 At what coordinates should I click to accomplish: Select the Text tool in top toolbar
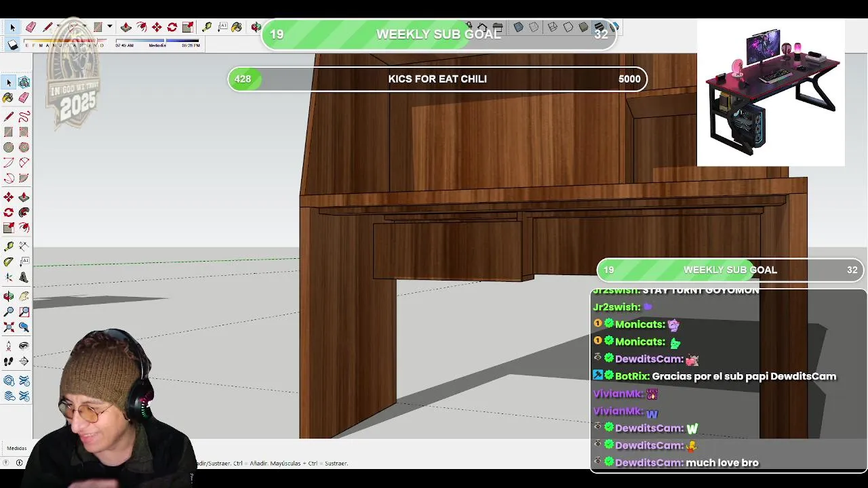pyautogui.click(x=222, y=27)
